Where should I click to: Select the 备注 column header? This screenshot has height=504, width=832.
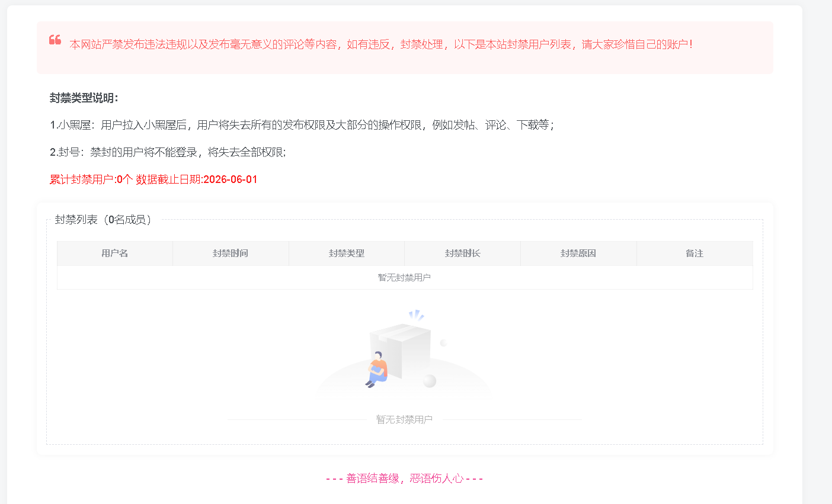pyautogui.click(x=695, y=253)
